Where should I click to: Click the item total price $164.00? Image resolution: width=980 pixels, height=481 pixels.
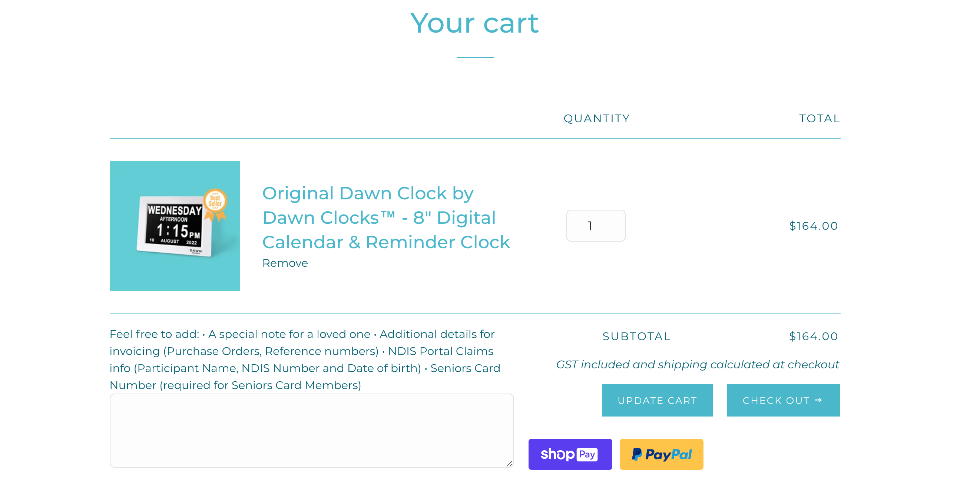tap(813, 226)
